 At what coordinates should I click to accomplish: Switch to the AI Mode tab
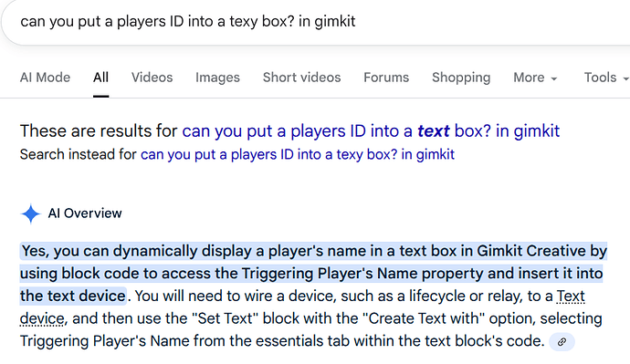[45, 77]
